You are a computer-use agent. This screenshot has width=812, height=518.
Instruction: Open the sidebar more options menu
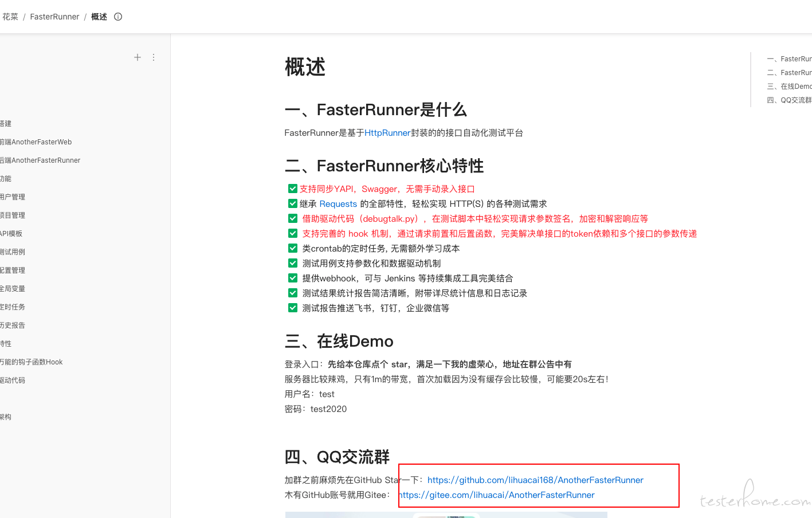coord(154,57)
